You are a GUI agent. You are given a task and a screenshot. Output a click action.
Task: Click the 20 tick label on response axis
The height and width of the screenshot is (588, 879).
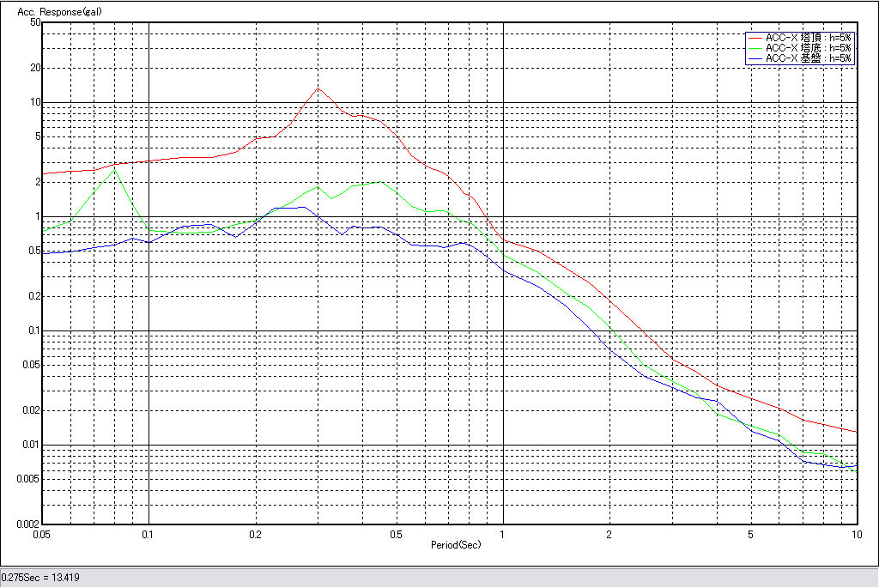[35, 68]
